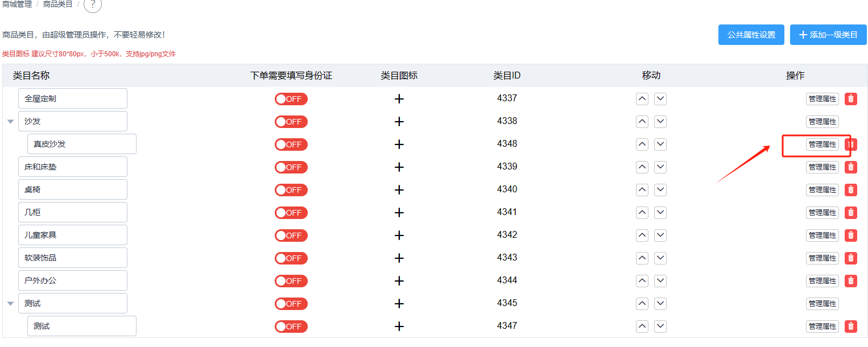Move 儿童家具 down with the down arrow
The width and height of the screenshot is (868, 347).
pyautogui.click(x=660, y=236)
